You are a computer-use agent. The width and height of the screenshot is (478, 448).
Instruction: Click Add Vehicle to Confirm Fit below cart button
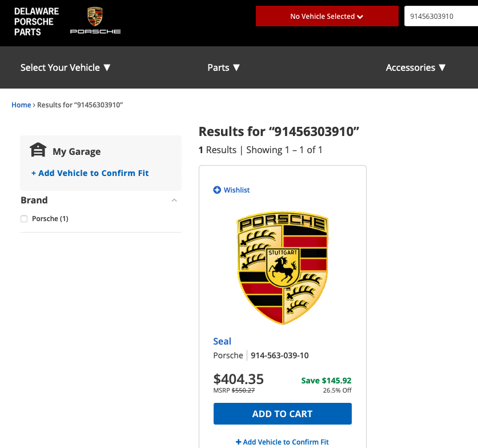[282, 442]
